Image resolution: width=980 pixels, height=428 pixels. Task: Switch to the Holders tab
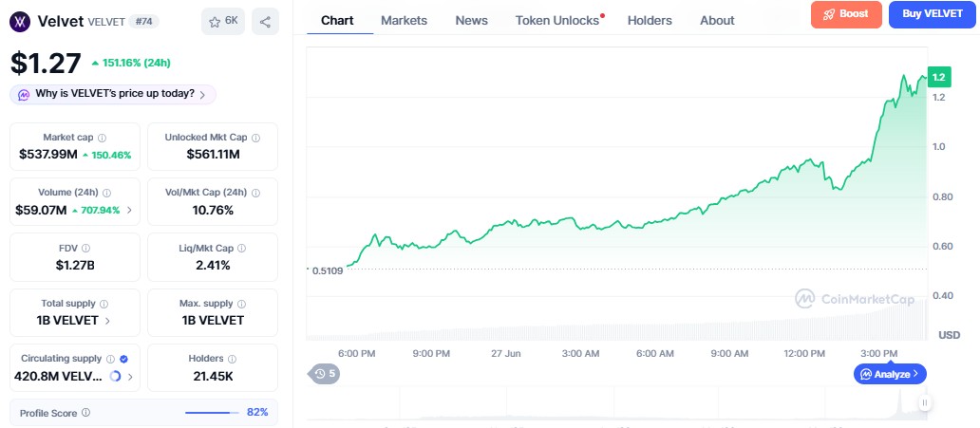tap(650, 20)
